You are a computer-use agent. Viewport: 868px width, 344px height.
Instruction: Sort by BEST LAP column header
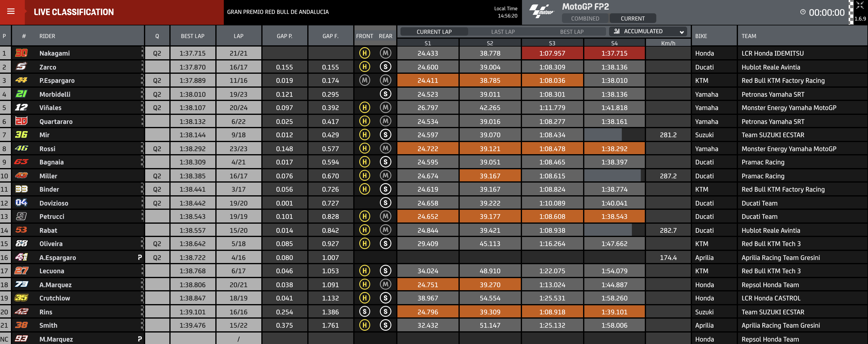(x=192, y=36)
